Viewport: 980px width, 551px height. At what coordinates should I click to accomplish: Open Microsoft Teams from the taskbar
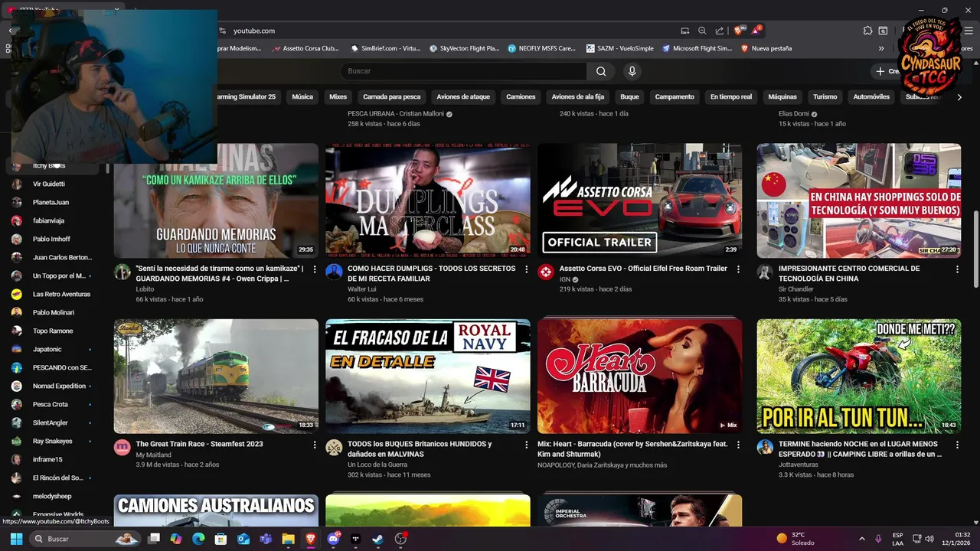pyautogui.click(x=266, y=539)
